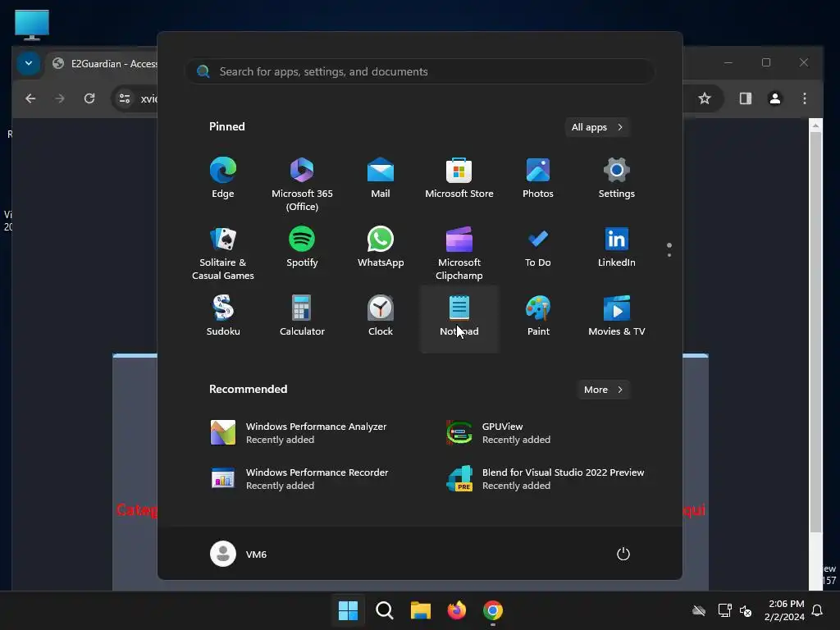Open the Calculator app

pyautogui.click(x=302, y=316)
